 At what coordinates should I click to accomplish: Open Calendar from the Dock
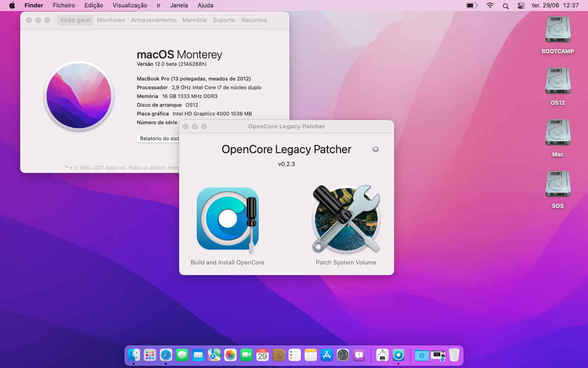pos(262,355)
